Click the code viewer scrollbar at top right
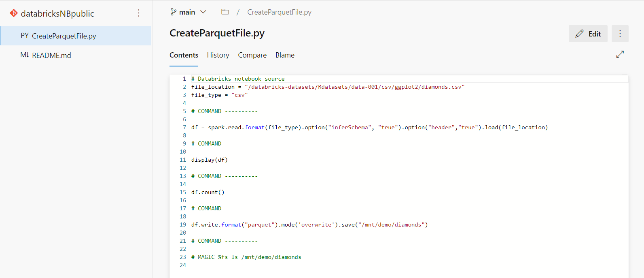The width and height of the screenshot is (644, 278). [625, 79]
